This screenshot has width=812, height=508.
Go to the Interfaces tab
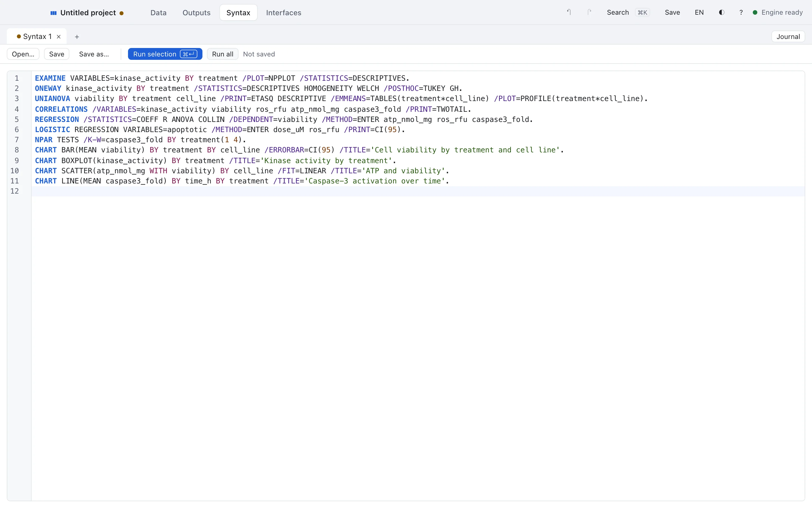point(284,13)
